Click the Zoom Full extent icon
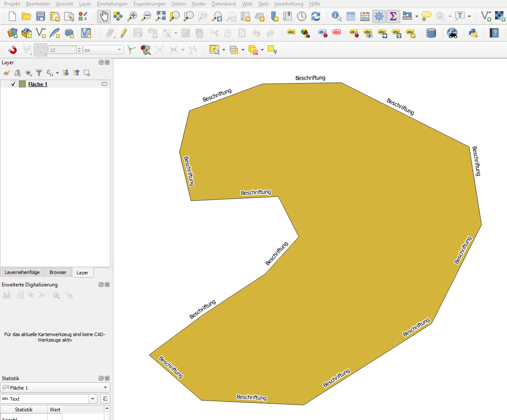The width and height of the screenshot is (507, 420). pyautogui.click(x=160, y=17)
